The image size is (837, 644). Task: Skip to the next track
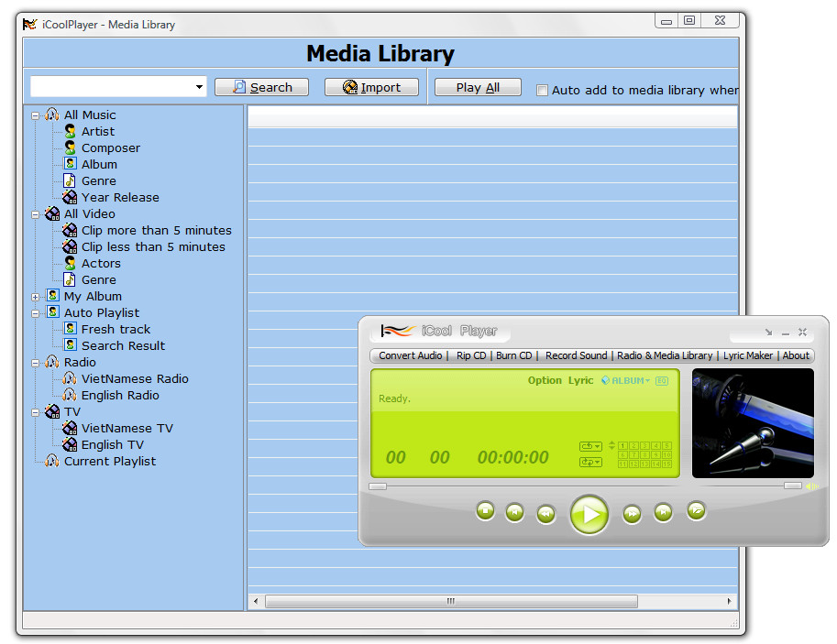click(664, 512)
